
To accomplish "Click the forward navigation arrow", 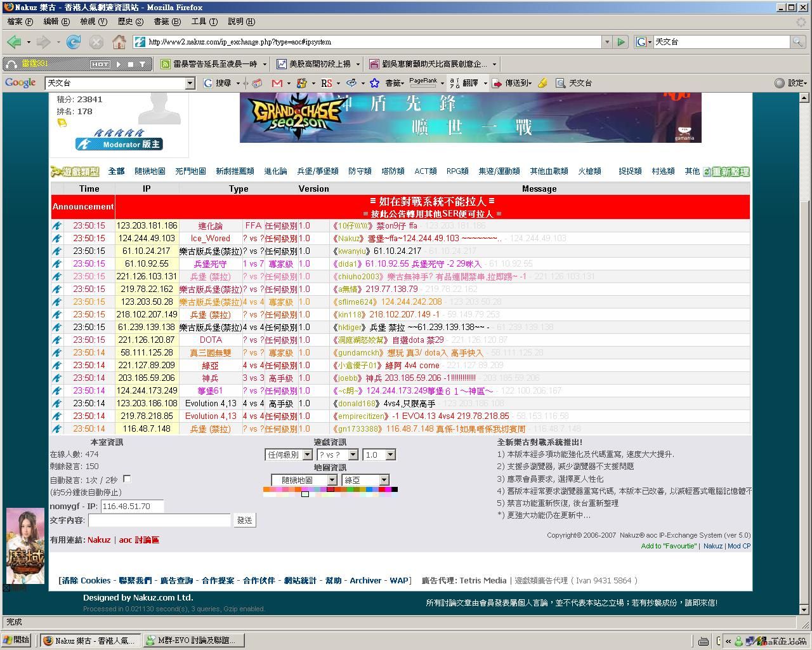I will point(43,42).
